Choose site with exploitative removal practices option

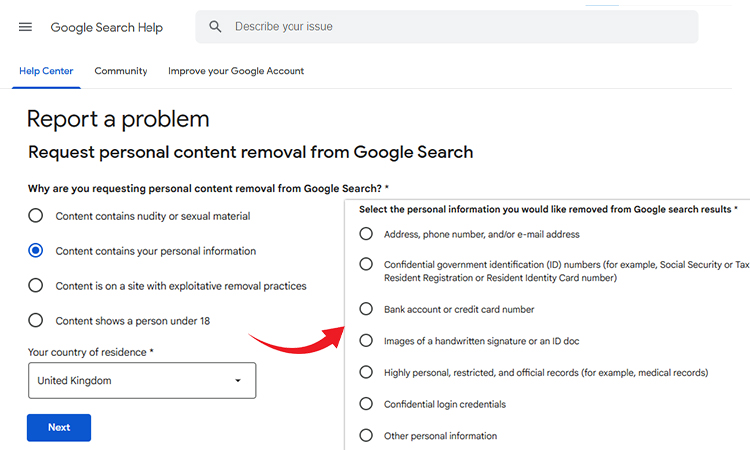35,285
